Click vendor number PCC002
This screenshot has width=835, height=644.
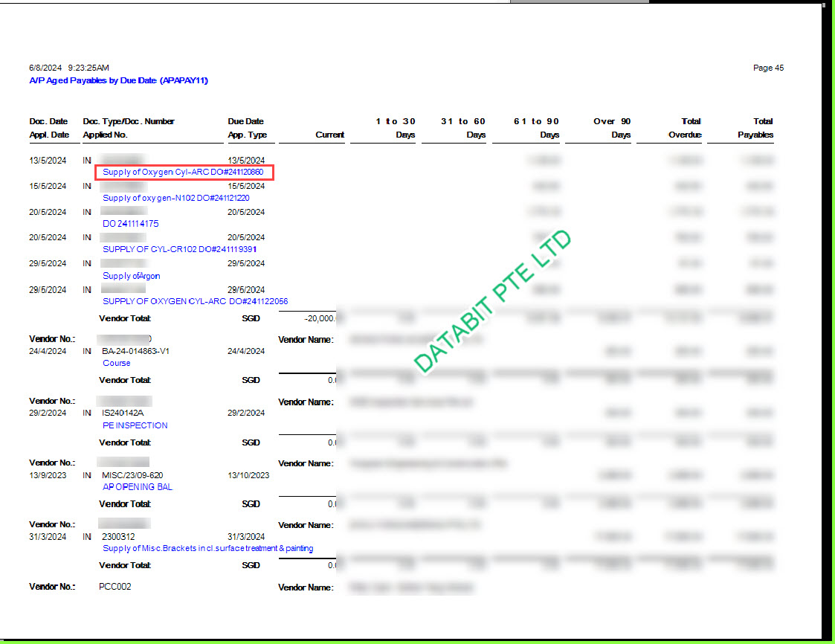click(x=115, y=587)
